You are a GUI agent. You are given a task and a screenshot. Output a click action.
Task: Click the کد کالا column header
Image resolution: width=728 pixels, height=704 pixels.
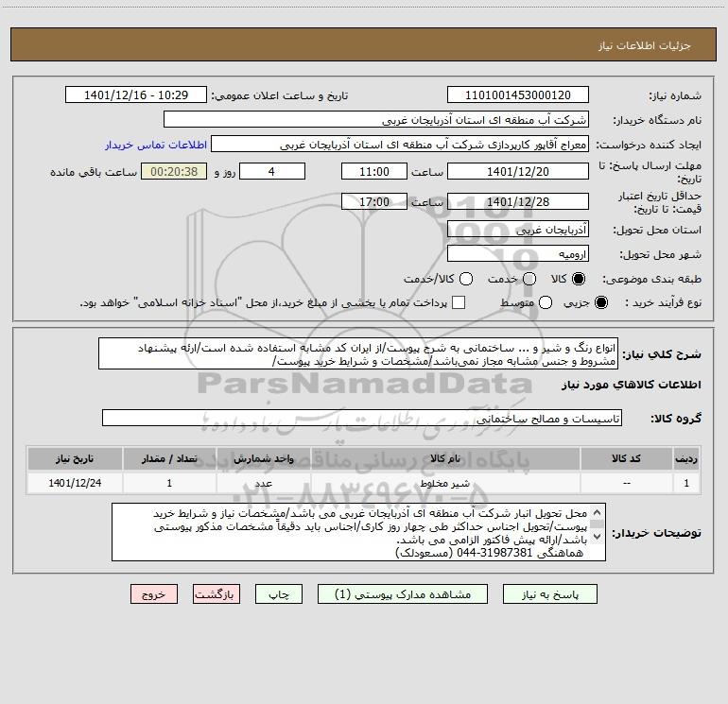626,458
